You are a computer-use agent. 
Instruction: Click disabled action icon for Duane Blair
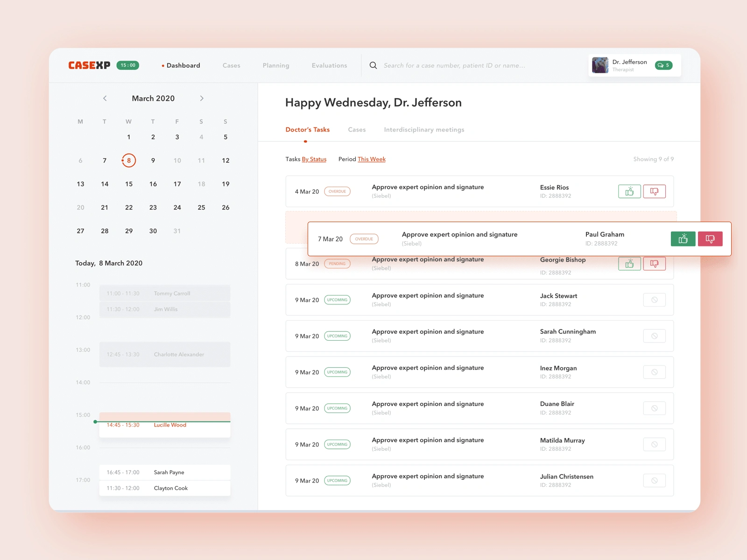(654, 408)
